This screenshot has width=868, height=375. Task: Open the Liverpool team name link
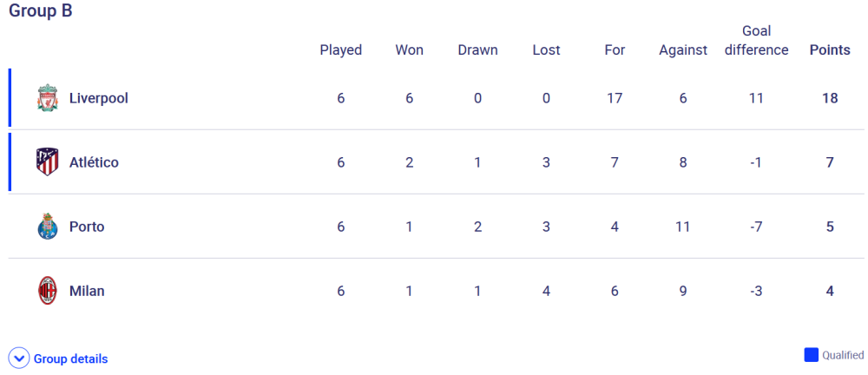pyautogui.click(x=99, y=98)
